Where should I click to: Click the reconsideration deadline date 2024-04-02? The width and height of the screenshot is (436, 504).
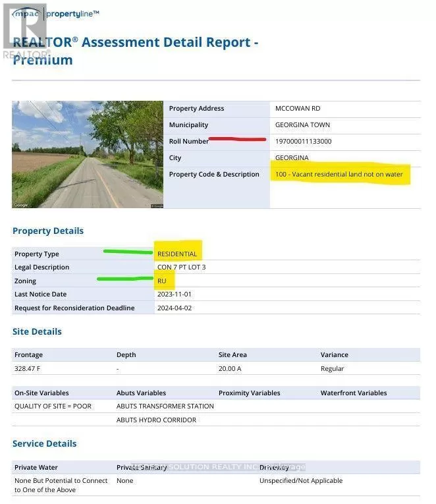[175, 308]
